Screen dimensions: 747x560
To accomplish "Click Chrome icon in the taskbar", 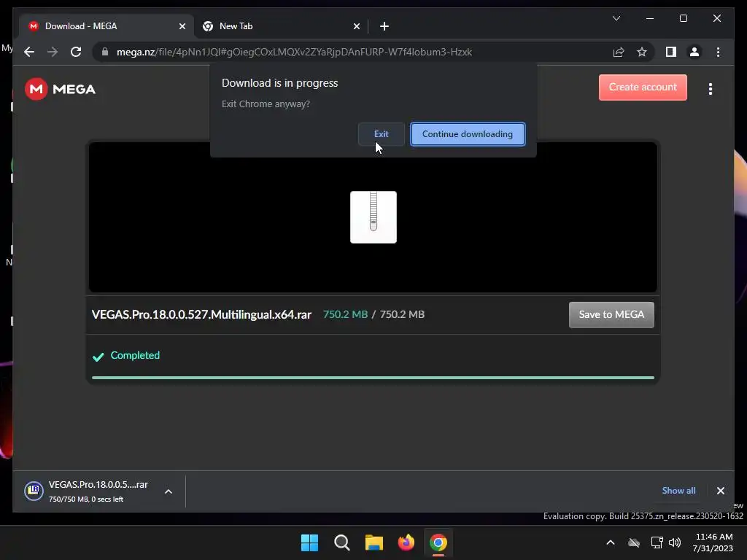I will point(438,542).
